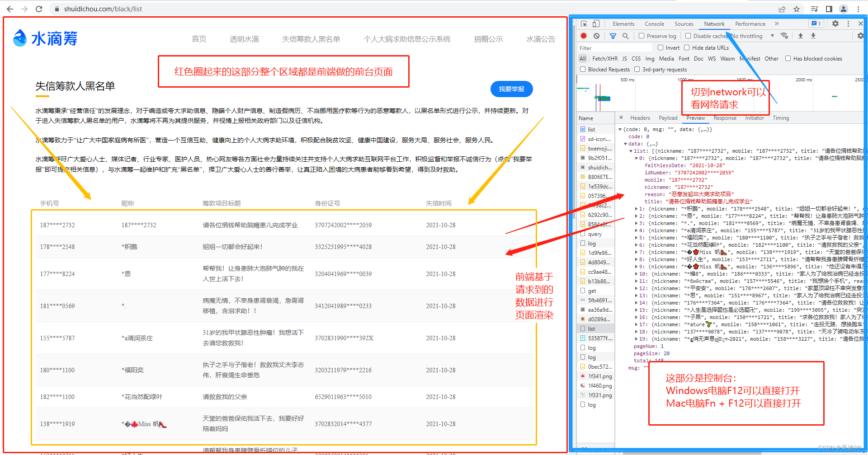The width and height of the screenshot is (868, 455).
Task: Switch to the Console tab
Action: click(x=654, y=24)
